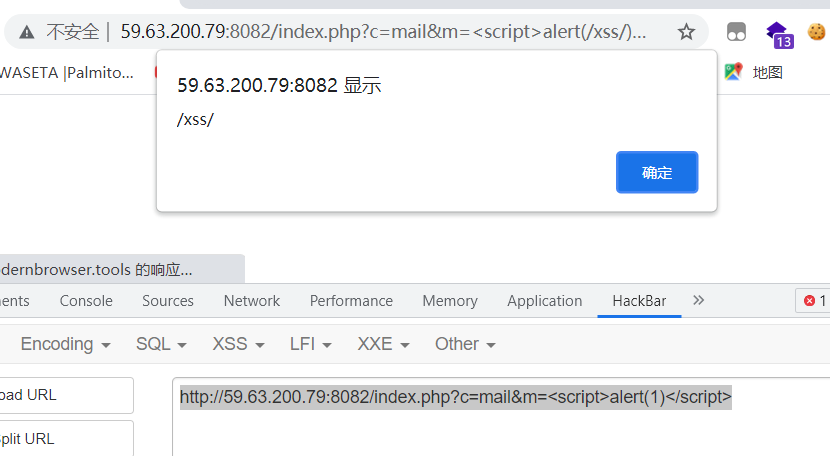Confirm the alert with 确定 button
Screen dimensions: 830x456
point(657,172)
